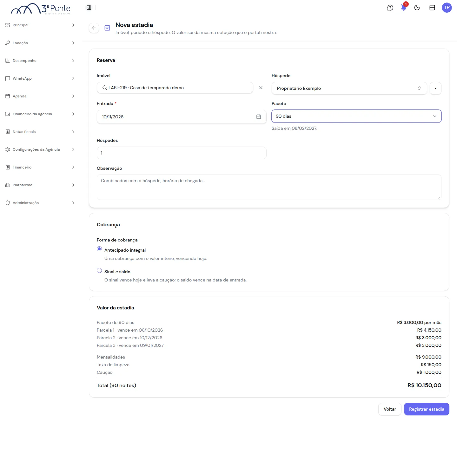Open the help chat icon

(390, 8)
